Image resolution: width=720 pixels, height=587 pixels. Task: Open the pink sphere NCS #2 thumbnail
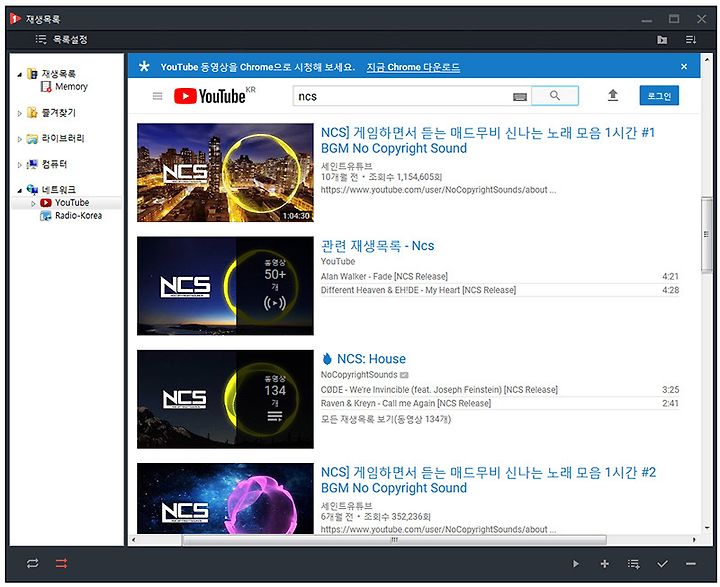225,498
